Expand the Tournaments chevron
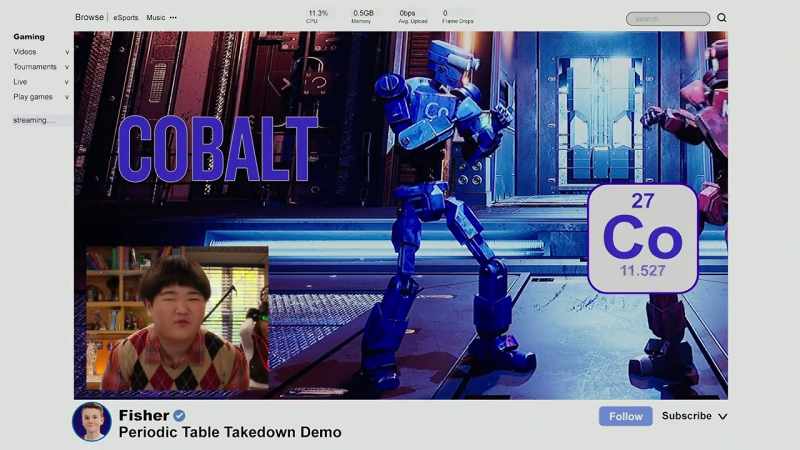This screenshot has width=800, height=450. (x=67, y=67)
